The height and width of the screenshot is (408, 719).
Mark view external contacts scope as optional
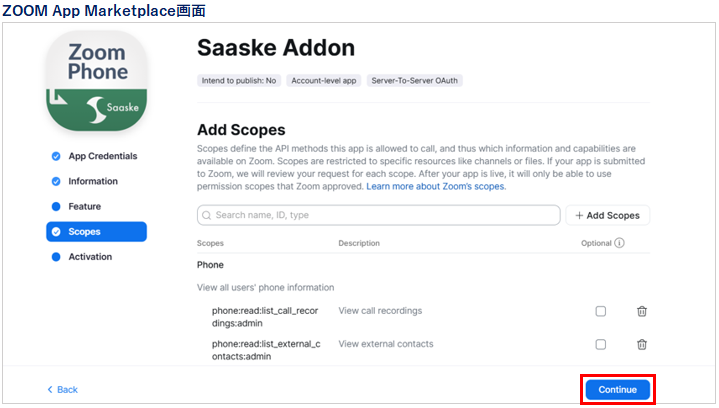point(600,344)
